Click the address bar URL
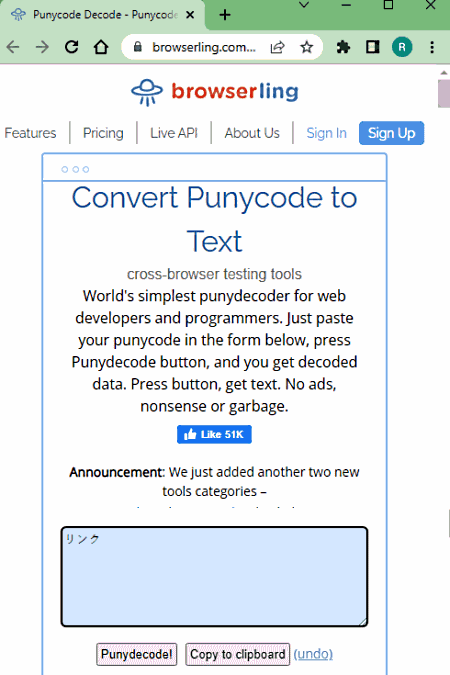This screenshot has height=675, width=450. 203,47
